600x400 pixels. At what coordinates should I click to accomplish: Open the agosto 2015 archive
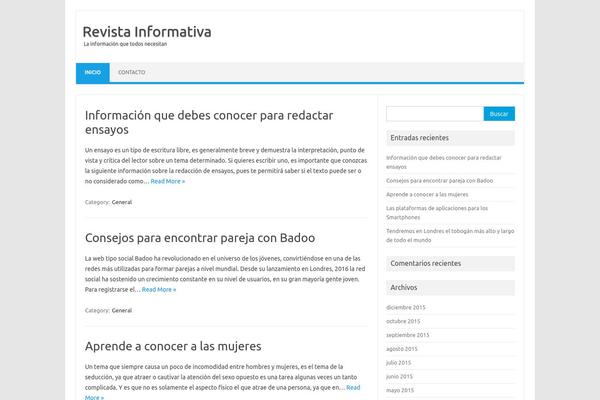(x=402, y=349)
